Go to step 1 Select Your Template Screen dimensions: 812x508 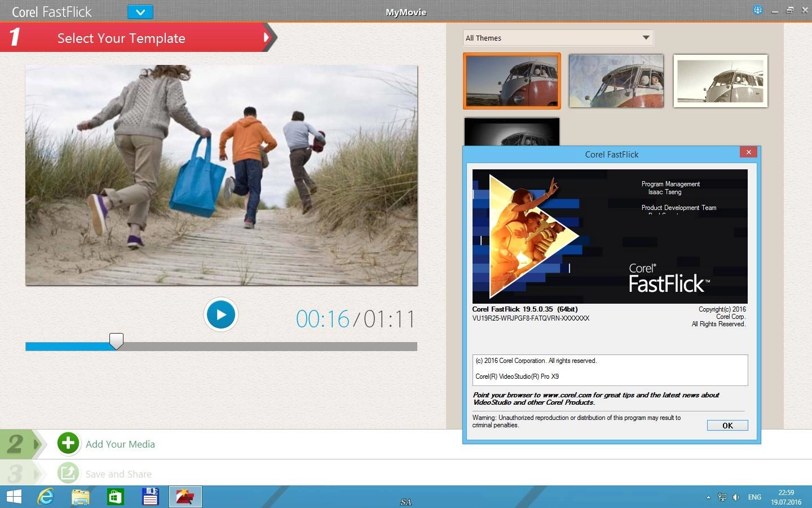138,38
